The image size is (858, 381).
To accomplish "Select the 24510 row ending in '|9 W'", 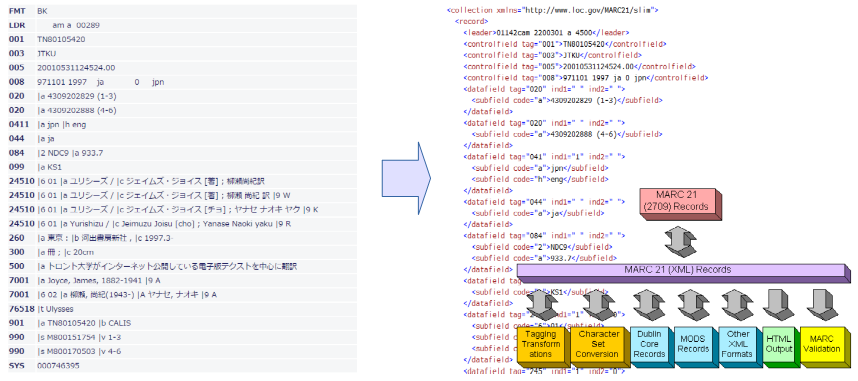I will [x=182, y=195].
